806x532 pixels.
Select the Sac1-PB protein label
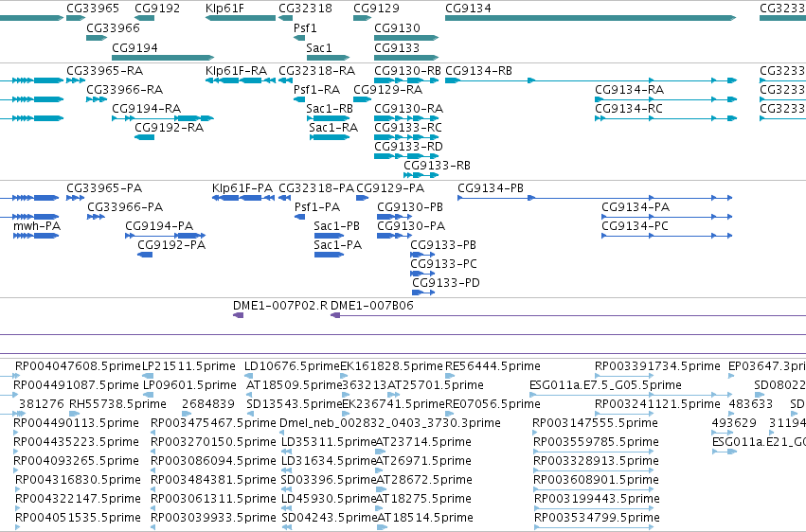coord(336,226)
